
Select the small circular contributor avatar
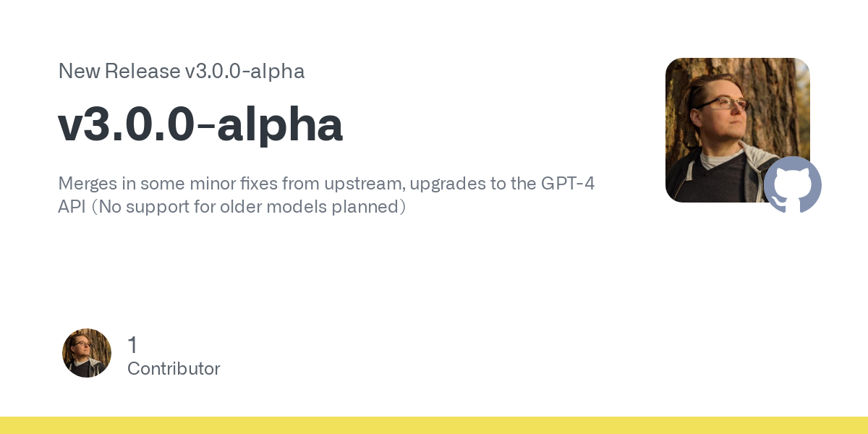(x=87, y=353)
